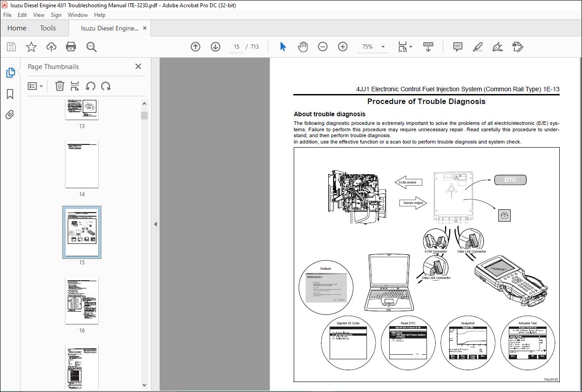The height and width of the screenshot is (392, 582).
Task: Select the page 16 thumbnail
Action: click(82, 300)
